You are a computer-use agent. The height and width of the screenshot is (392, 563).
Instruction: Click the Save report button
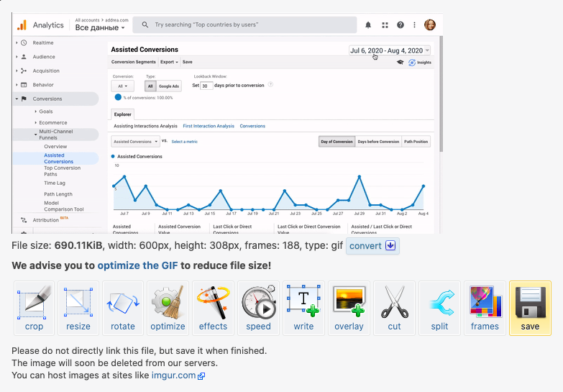click(x=187, y=62)
